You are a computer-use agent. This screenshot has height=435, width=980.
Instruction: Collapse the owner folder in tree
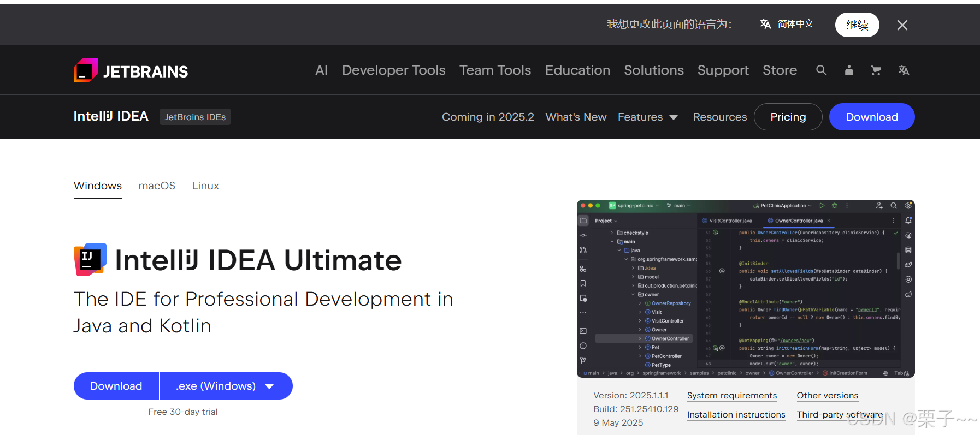(x=633, y=295)
